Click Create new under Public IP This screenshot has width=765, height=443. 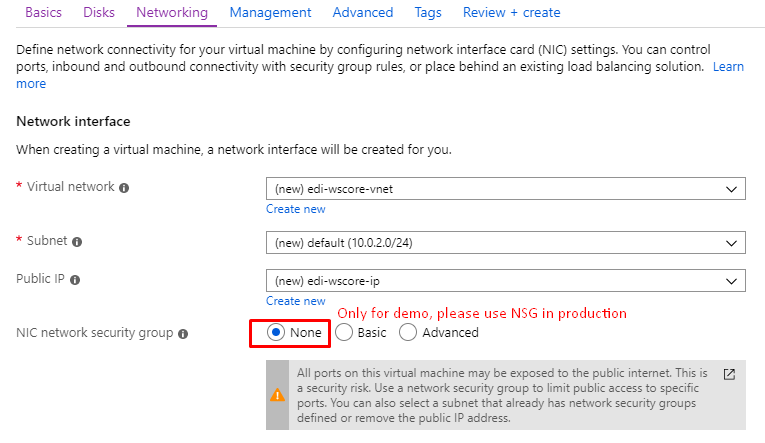pyautogui.click(x=296, y=301)
